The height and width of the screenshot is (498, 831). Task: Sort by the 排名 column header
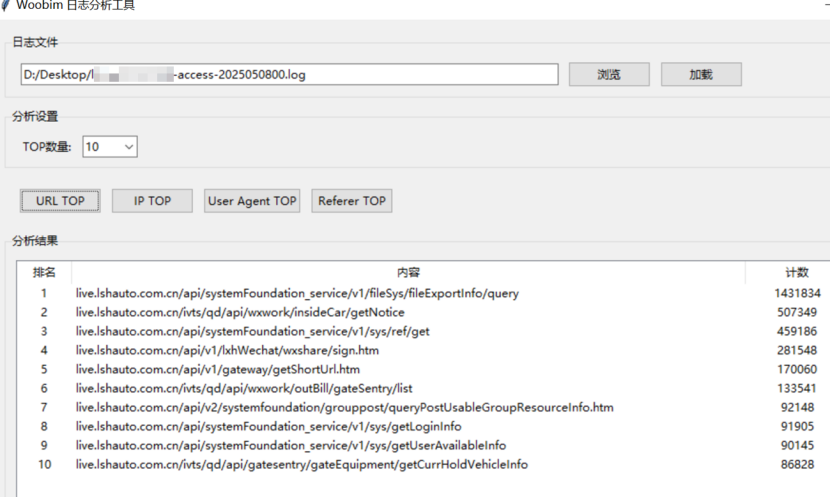[44, 272]
